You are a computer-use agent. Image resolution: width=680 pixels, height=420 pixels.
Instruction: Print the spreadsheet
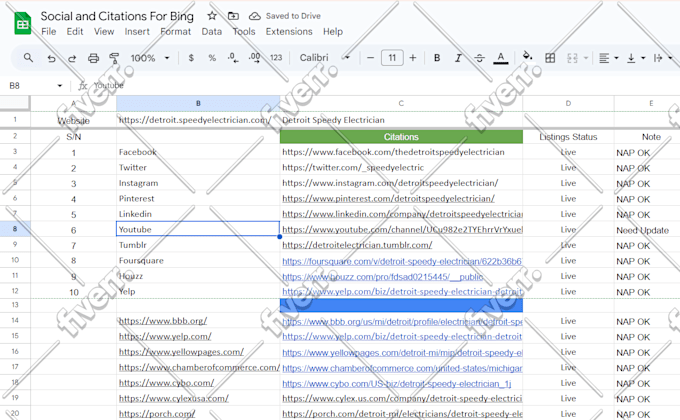[x=93, y=58]
